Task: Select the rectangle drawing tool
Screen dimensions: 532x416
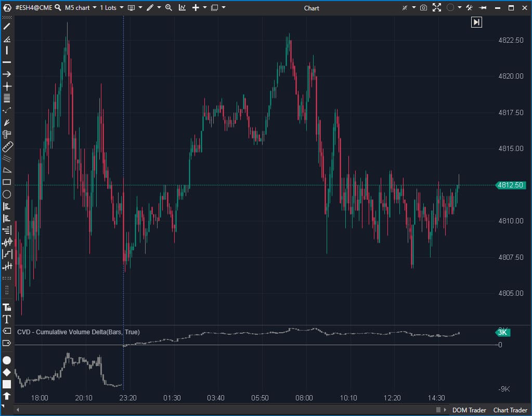Action: click(7, 182)
